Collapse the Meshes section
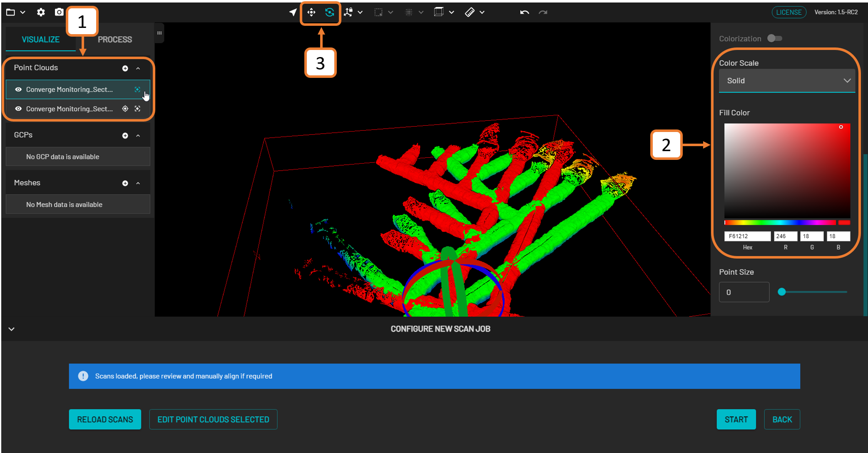Image resolution: width=868 pixels, height=453 pixels. pyautogui.click(x=138, y=183)
